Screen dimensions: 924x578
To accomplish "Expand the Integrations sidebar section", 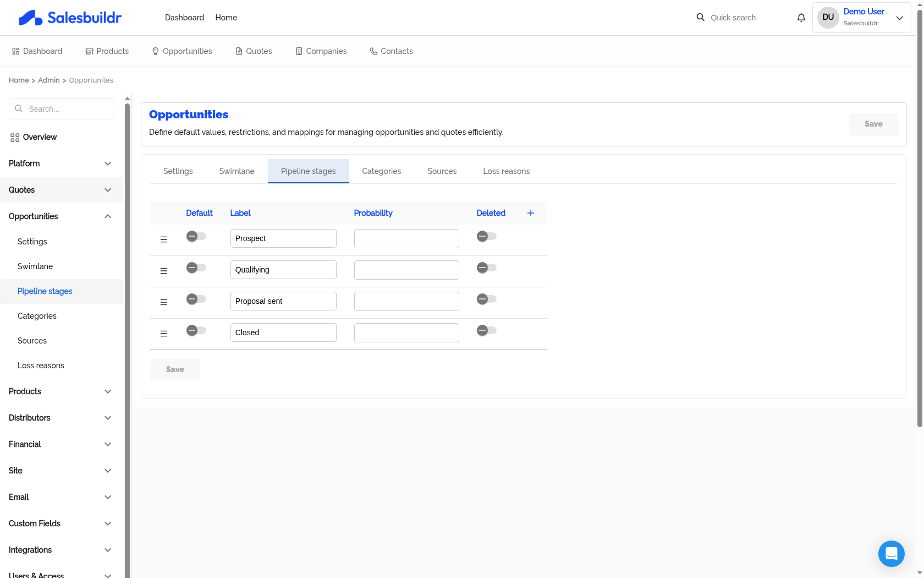I will coord(61,550).
